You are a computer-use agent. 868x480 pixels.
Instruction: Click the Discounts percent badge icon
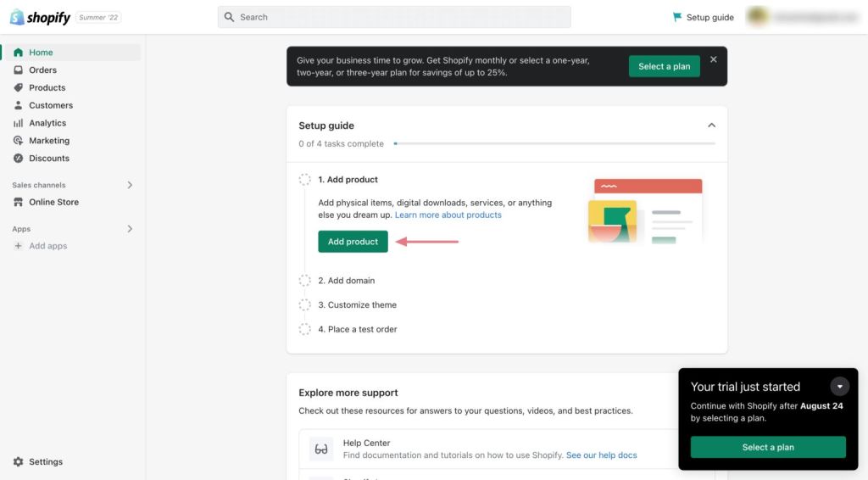click(x=19, y=159)
